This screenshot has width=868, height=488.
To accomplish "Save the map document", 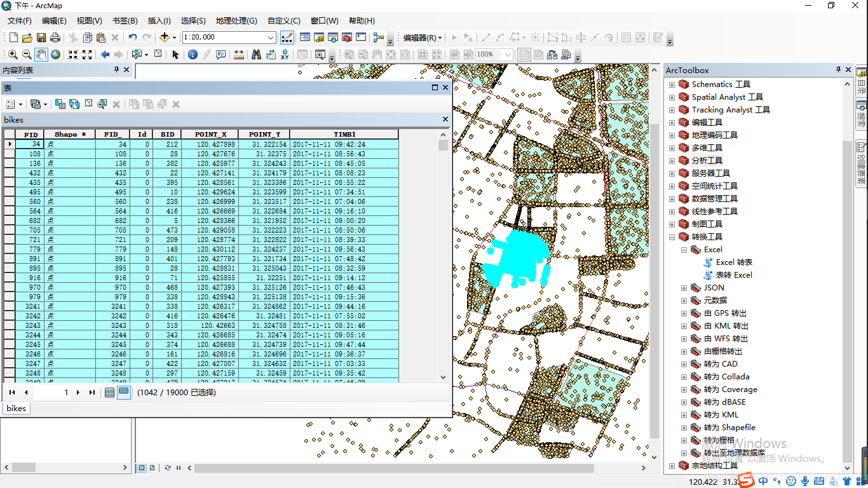I will point(41,37).
